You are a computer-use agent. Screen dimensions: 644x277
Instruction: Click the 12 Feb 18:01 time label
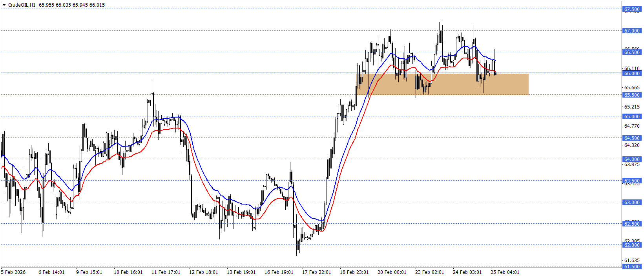tap(203, 272)
